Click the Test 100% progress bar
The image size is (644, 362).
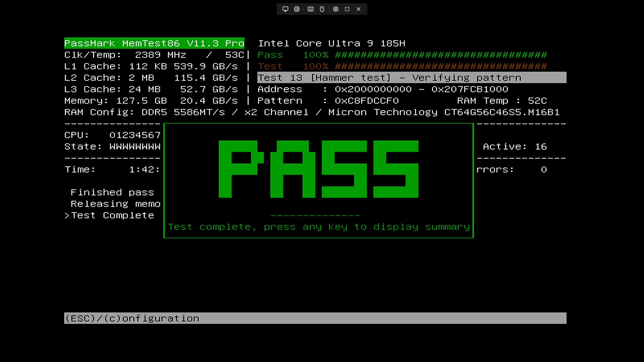(440, 66)
